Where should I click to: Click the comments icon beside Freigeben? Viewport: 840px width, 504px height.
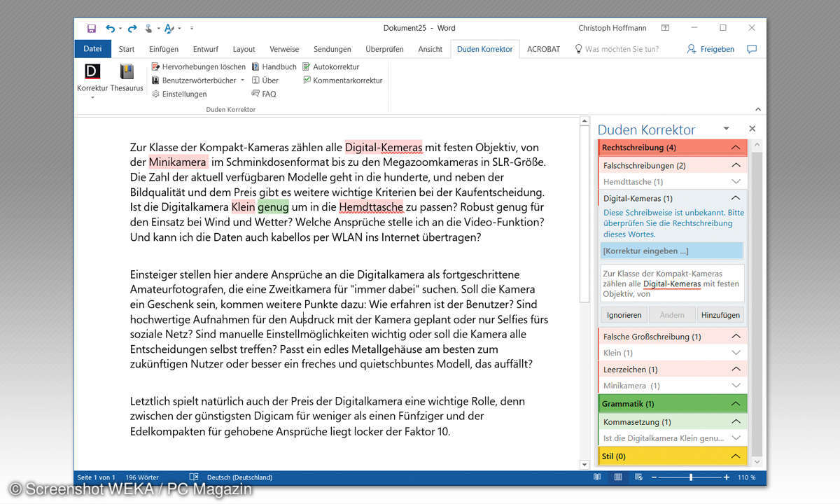[752, 49]
